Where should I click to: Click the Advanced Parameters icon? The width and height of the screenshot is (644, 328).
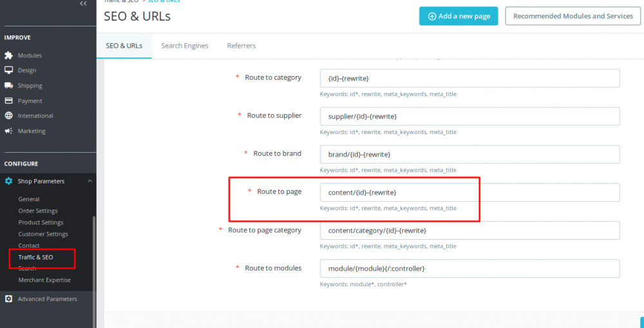coord(9,299)
